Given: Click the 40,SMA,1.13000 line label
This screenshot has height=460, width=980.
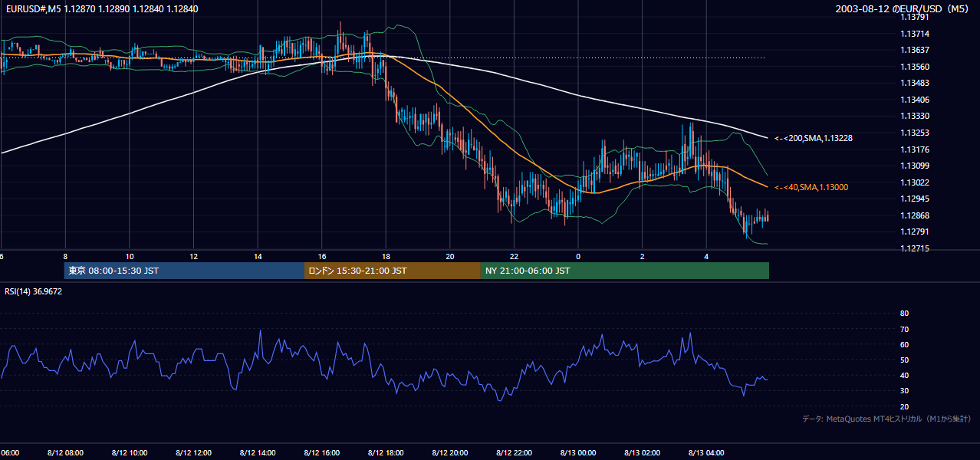Looking at the screenshot, I should tap(811, 187).
